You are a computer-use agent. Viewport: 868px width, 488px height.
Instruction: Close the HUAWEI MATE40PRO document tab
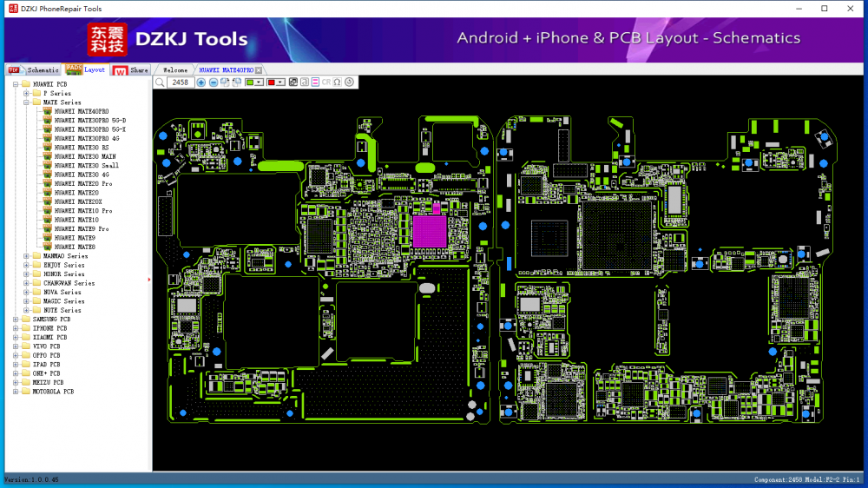[x=259, y=70]
